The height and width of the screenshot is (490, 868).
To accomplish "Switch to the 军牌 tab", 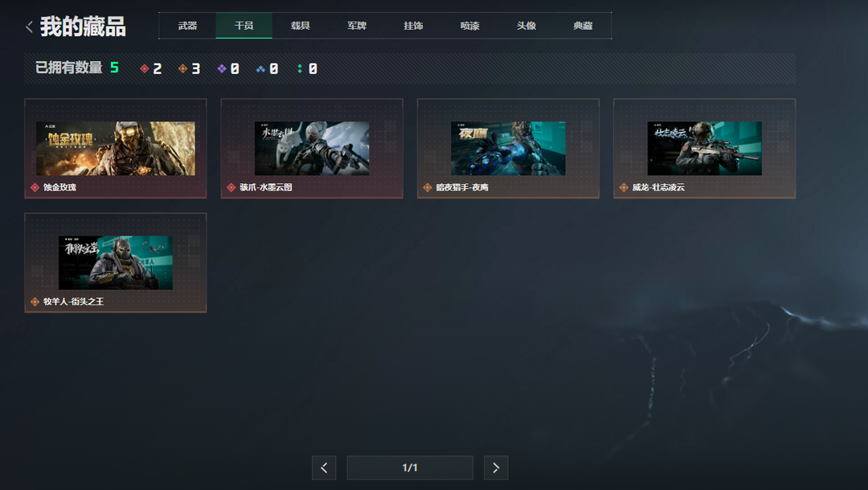I will point(357,26).
